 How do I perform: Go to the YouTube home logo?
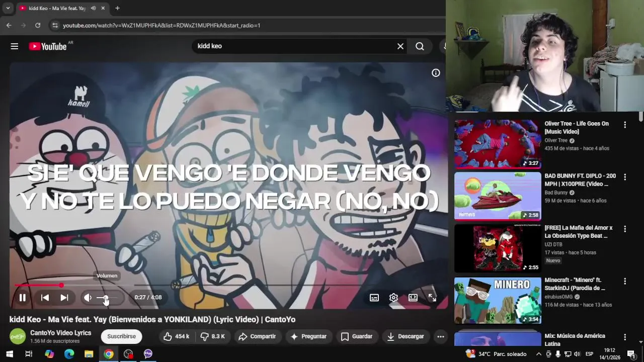coord(48,46)
